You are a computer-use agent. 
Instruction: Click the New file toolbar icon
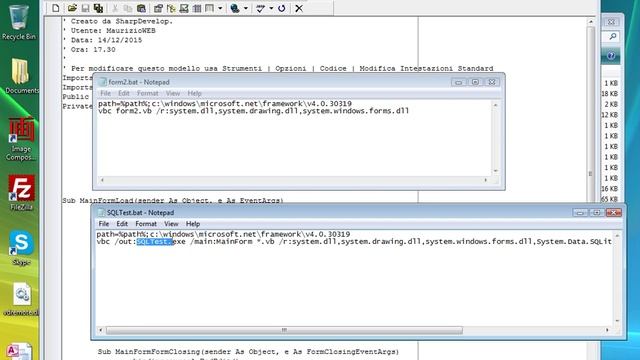(x=56, y=8)
